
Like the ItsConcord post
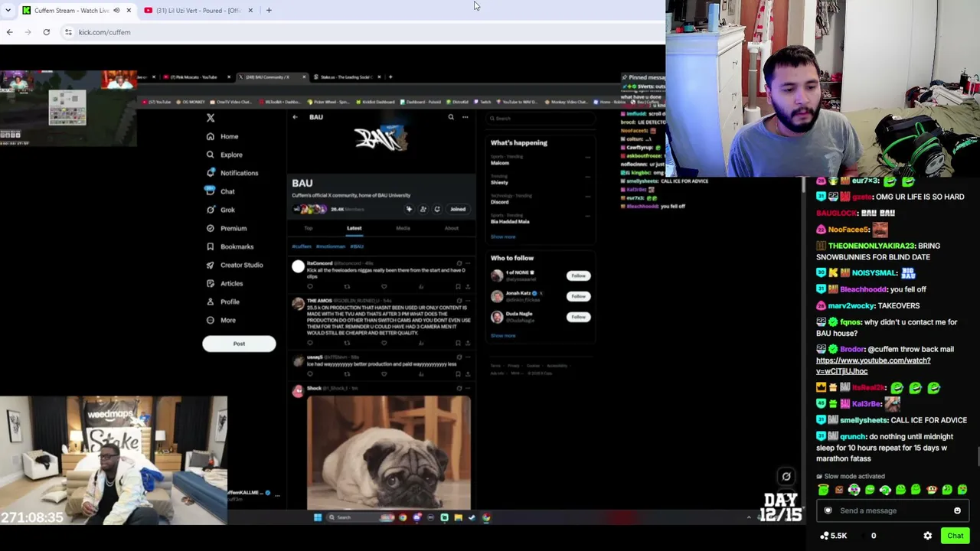pos(384,286)
